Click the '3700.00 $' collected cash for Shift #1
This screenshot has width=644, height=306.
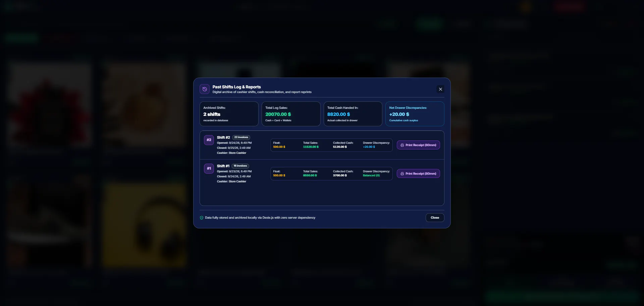tap(340, 175)
